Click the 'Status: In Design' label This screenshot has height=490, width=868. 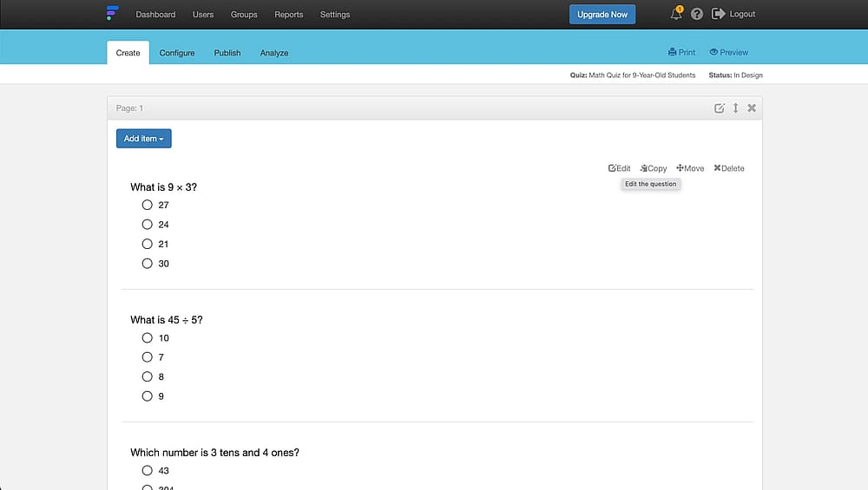(736, 75)
